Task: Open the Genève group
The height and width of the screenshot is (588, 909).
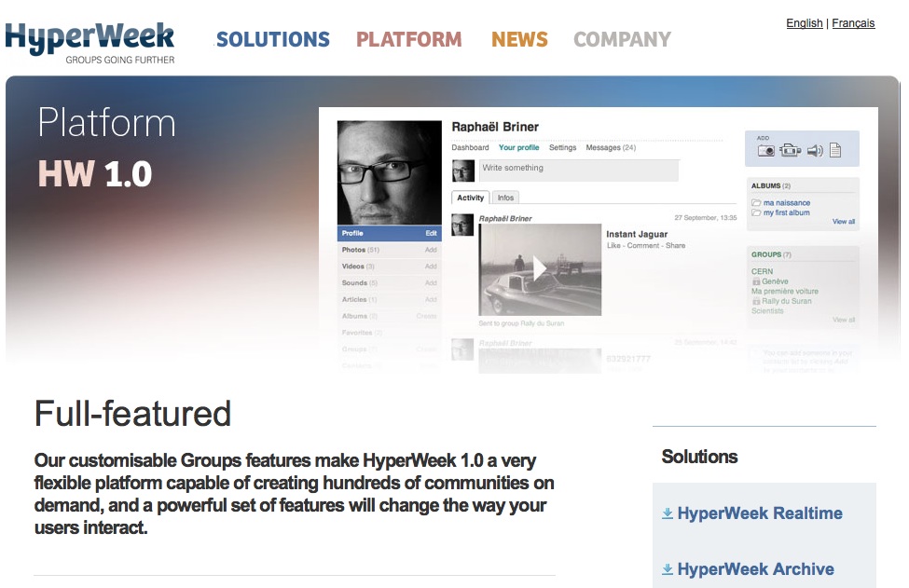Action: tap(775, 281)
